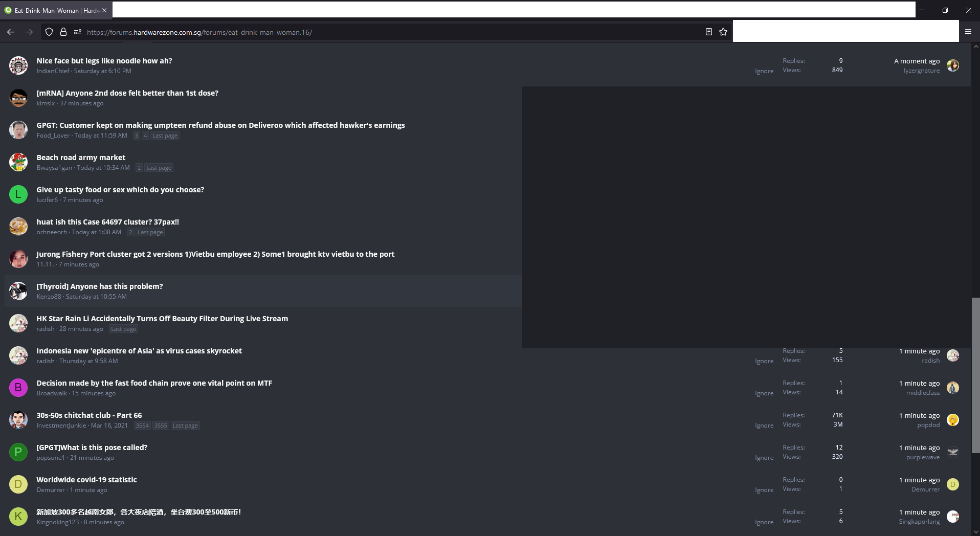Viewport: 980px width, 536px height.
Task: Click the browser forward arrow
Action: click(29, 32)
